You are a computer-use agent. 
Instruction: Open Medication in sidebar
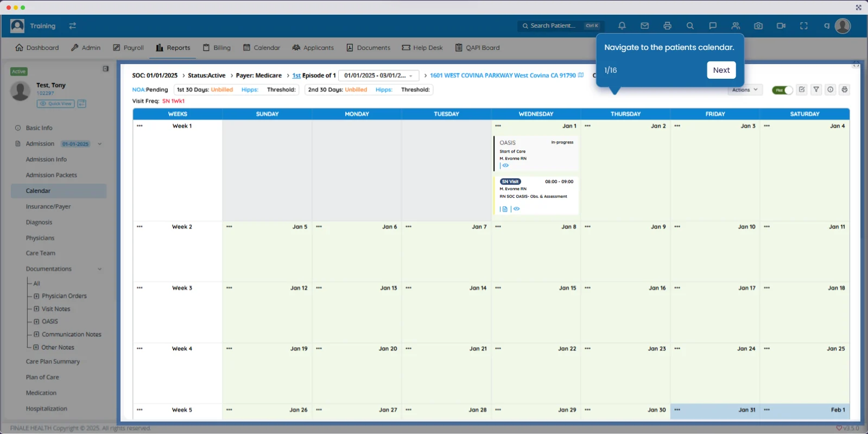[41, 393]
